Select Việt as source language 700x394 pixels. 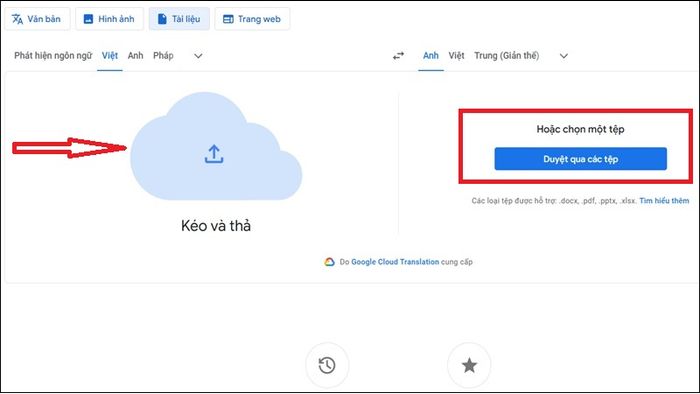(x=110, y=56)
